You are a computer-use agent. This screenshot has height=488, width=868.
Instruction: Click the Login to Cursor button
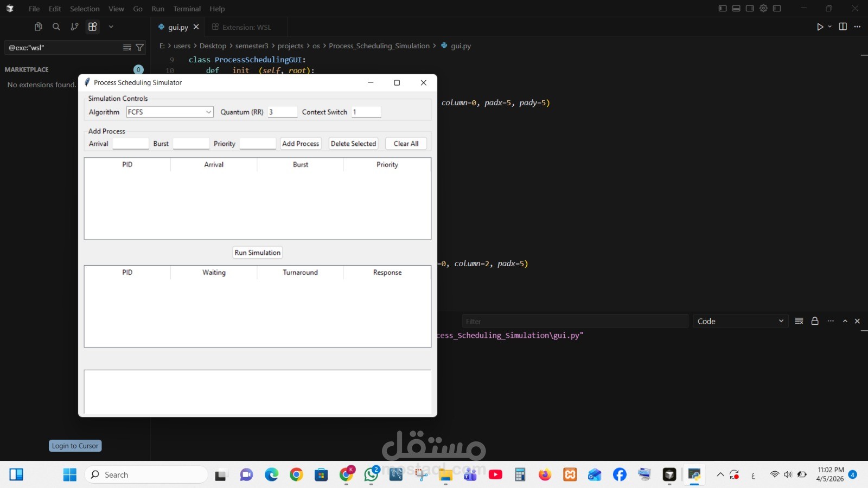pyautogui.click(x=75, y=446)
